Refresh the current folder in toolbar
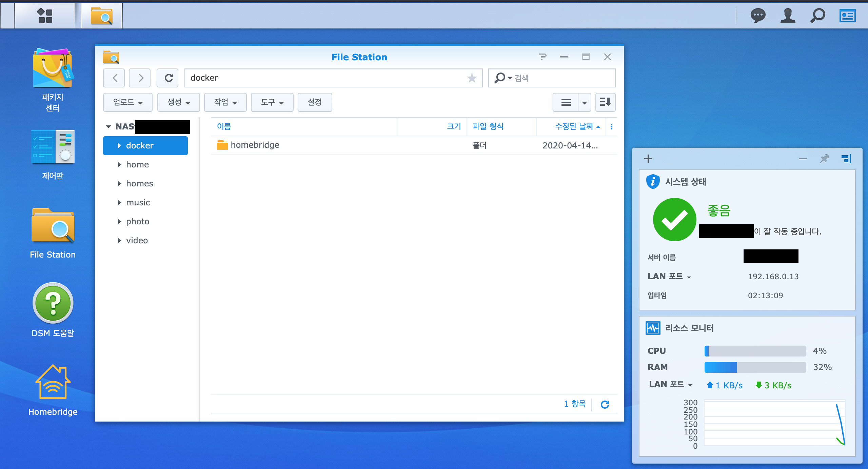The image size is (868, 469). 169,78
